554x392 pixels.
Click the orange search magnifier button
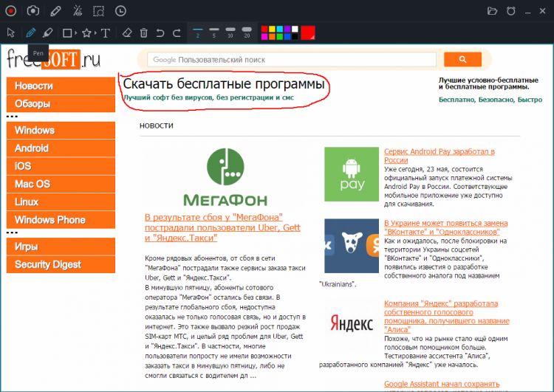click(x=462, y=59)
